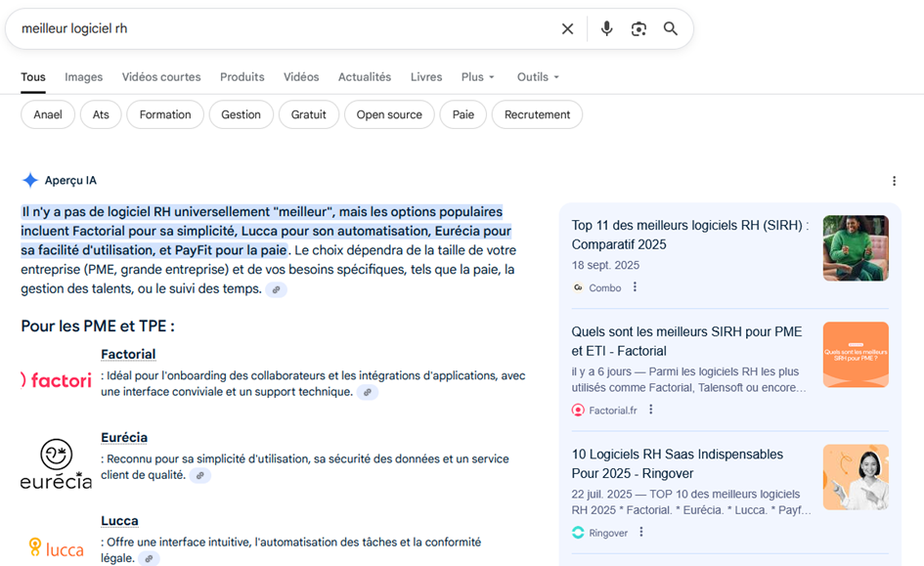Click the magnifying glass search icon

[671, 29]
